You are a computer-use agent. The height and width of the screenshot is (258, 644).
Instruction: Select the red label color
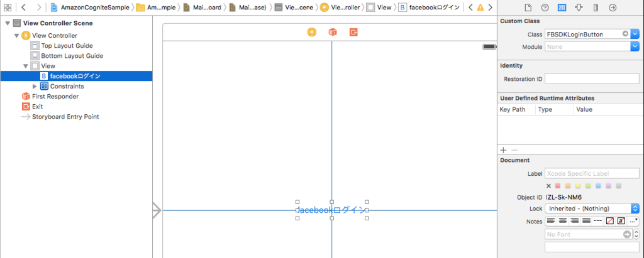(558, 186)
